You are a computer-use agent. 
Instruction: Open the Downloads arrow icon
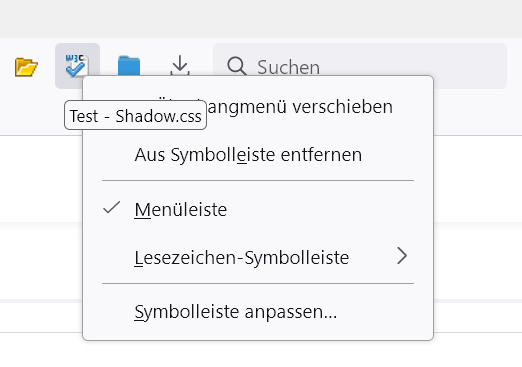[180, 65]
